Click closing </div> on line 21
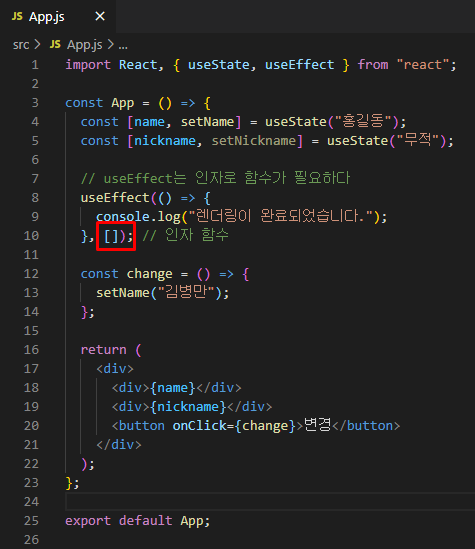Viewport: 475px width, 549px height. pos(119,445)
